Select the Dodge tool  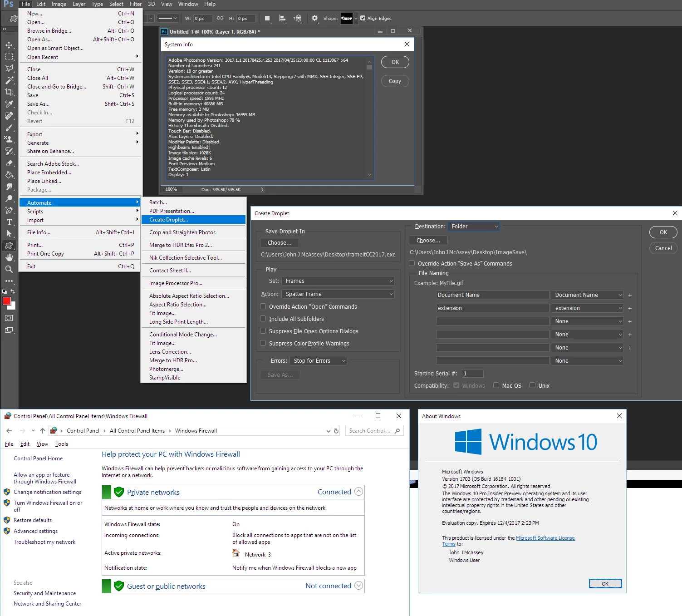(x=9, y=198)
